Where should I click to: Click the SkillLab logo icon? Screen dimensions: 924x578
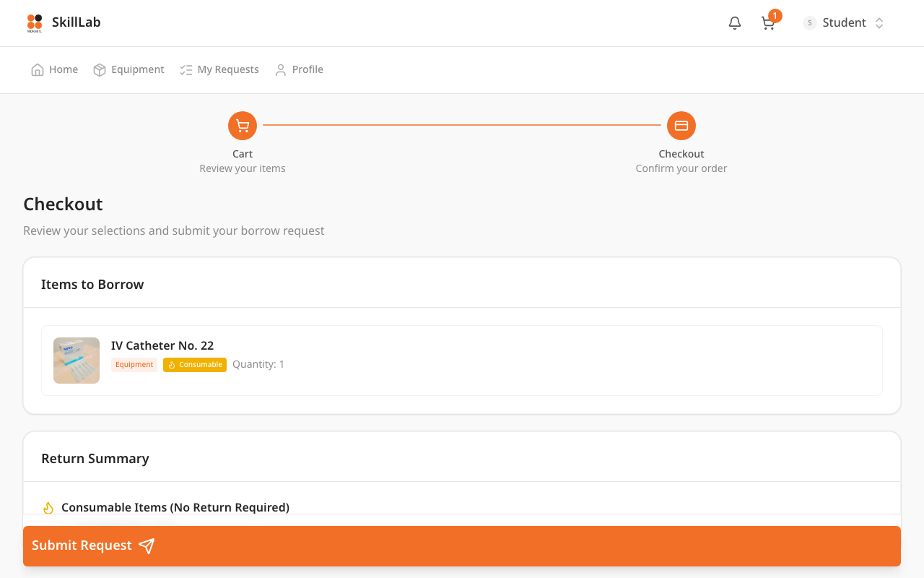tap(35, 23)
